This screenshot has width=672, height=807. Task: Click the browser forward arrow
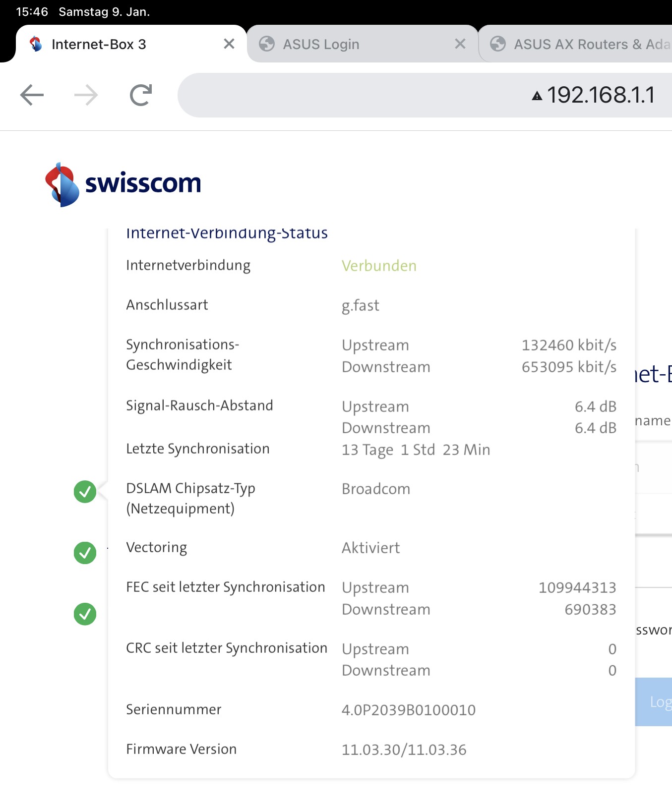[86, 95]
